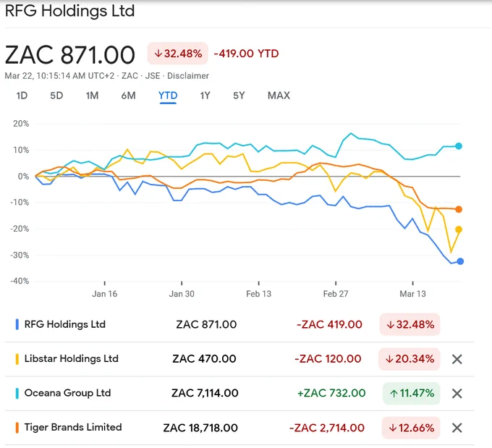
Task: Click the RFG Holdings Ltd legend row name
Action: 64,324
